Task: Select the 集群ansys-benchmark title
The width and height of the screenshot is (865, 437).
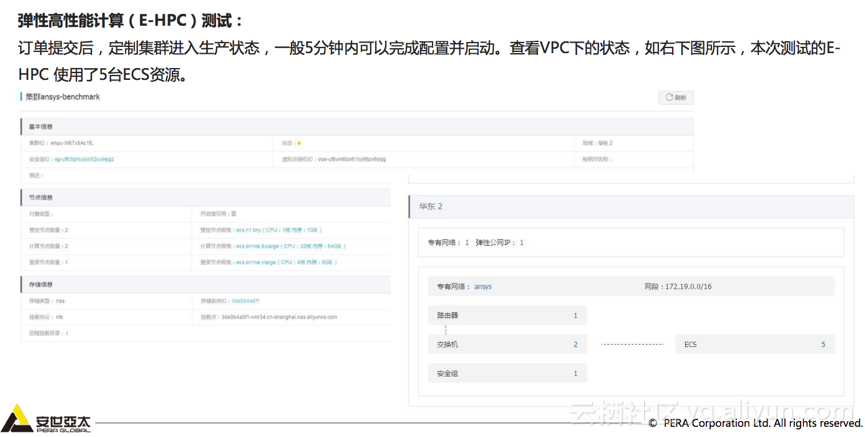Action: click(62, 97)
